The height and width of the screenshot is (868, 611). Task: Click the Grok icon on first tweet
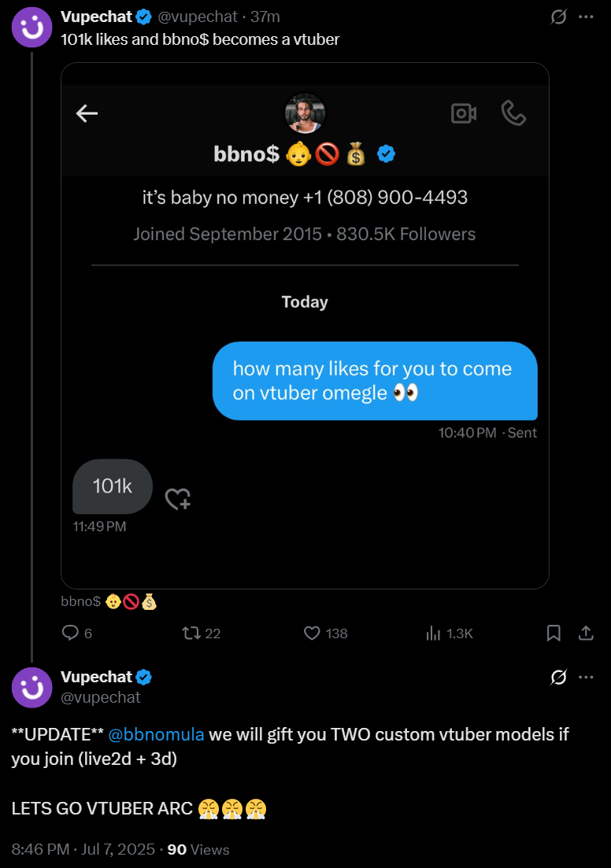click(x=558, y=17)
